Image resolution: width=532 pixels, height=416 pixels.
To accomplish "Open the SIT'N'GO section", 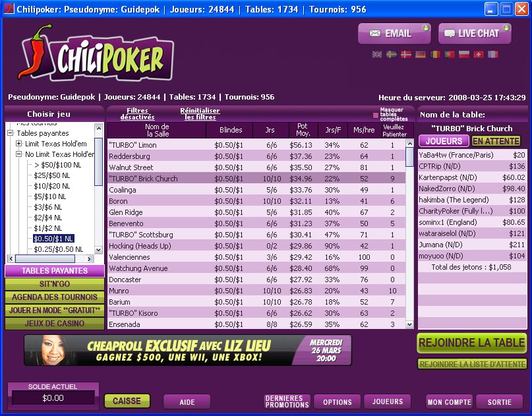I will 55,284.
